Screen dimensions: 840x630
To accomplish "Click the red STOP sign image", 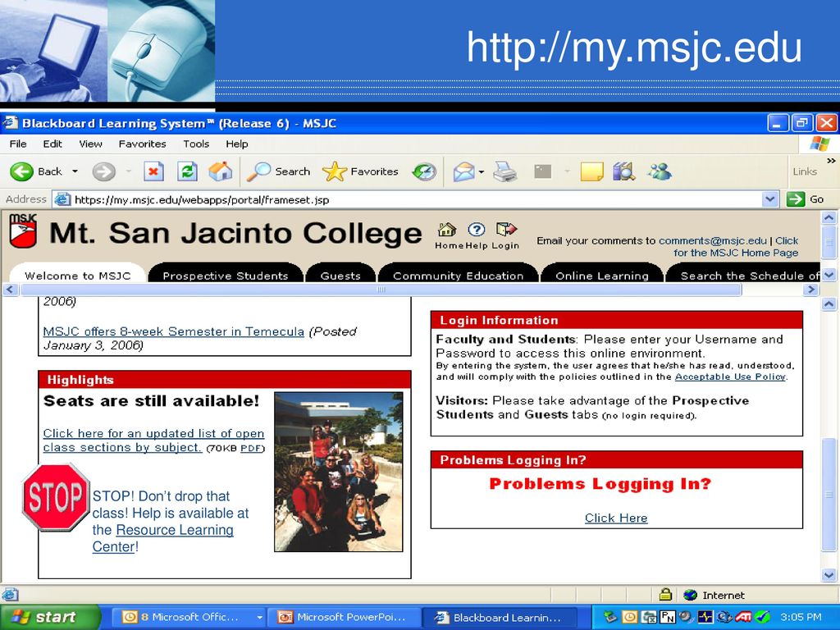I will [55, 497].
